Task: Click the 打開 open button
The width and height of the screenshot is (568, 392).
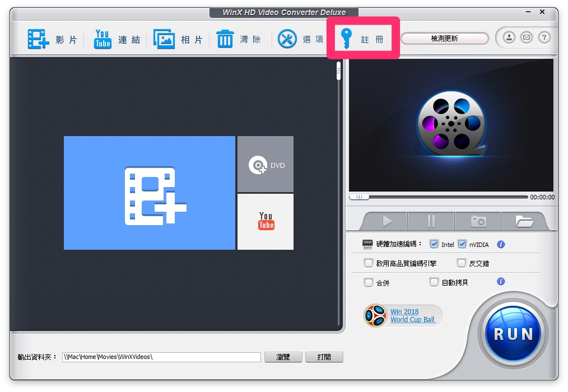Action: [324, 357]
